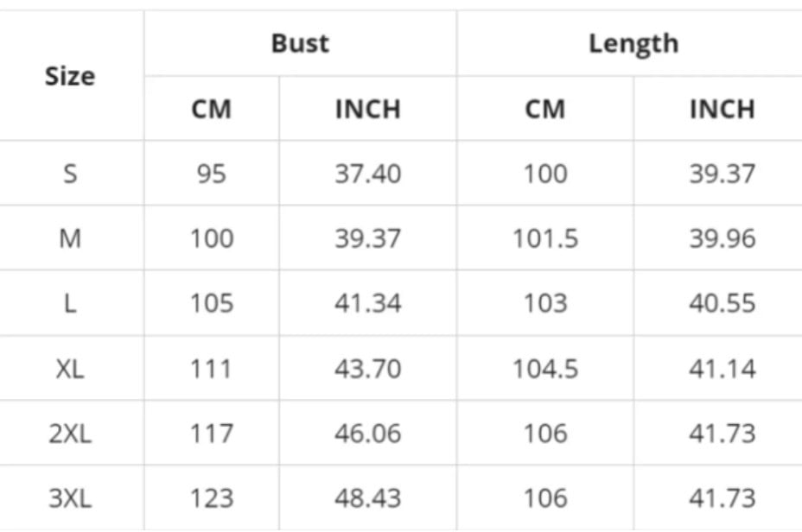Click the INCH subheader under Bust

pyautogui.click(x=368, y=109)
